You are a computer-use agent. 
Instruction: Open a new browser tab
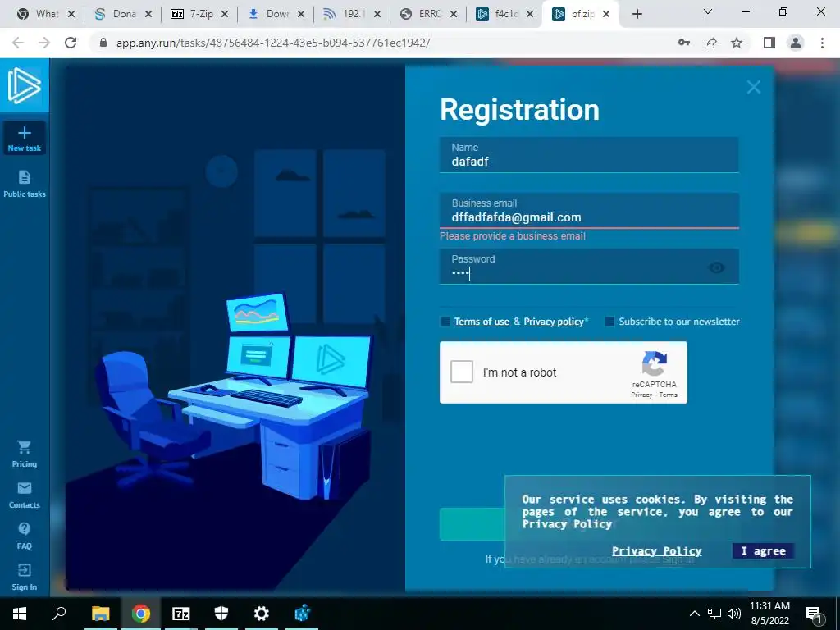(x=637, y=14)
